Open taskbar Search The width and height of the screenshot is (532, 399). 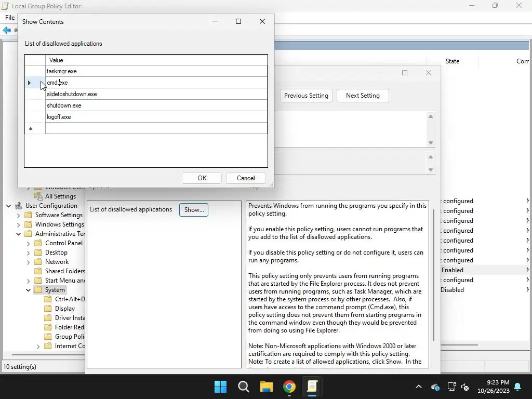coord(243,387)
